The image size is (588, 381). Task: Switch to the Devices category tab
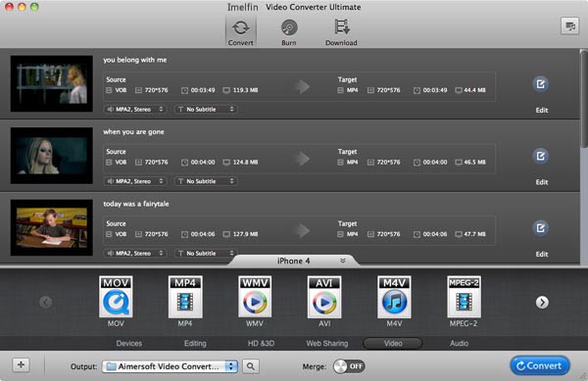pyautogui.click(x=129, y=343)
